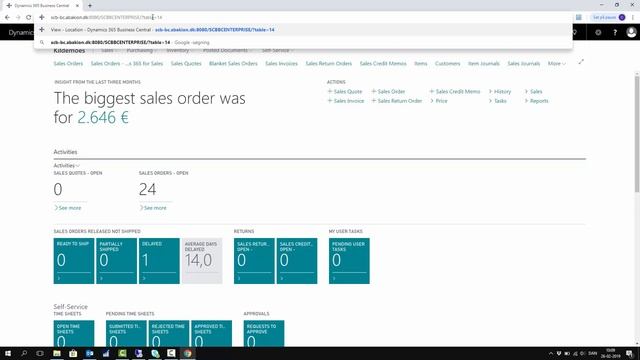The height and width of the screenshot is (360, 640).
Task: Open the Customers list
Action: click(x=447, y=64)
